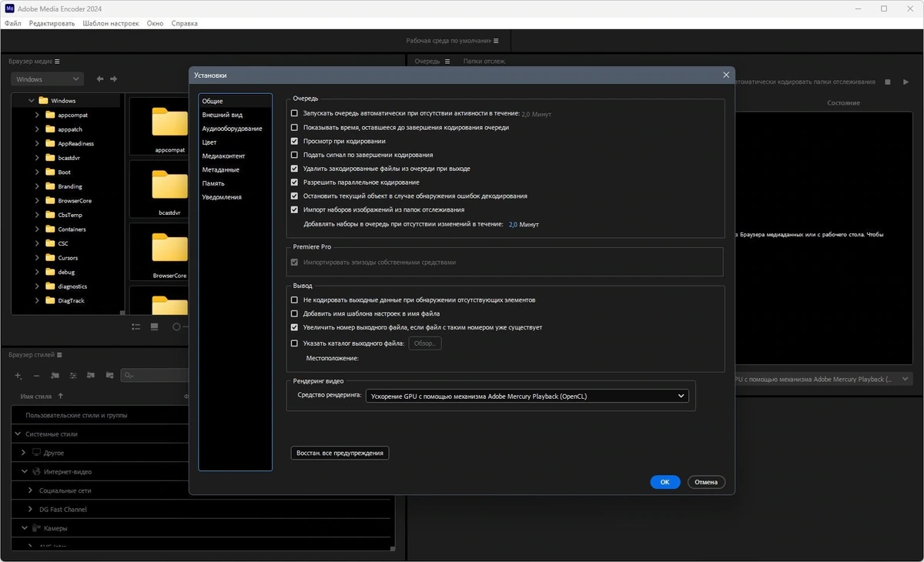Open the Браузер медиа panel menu icon
924x562 pixels.
(57, 62)
